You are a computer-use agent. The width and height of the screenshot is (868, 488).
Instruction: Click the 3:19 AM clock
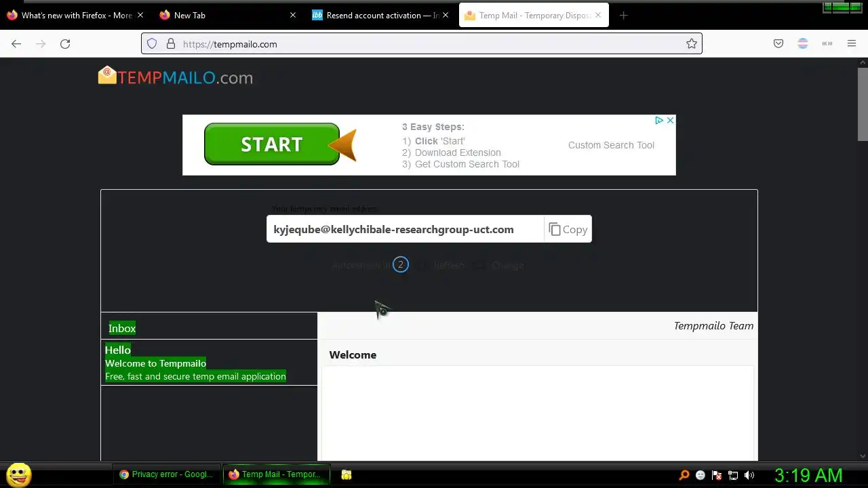click(808, 475)
